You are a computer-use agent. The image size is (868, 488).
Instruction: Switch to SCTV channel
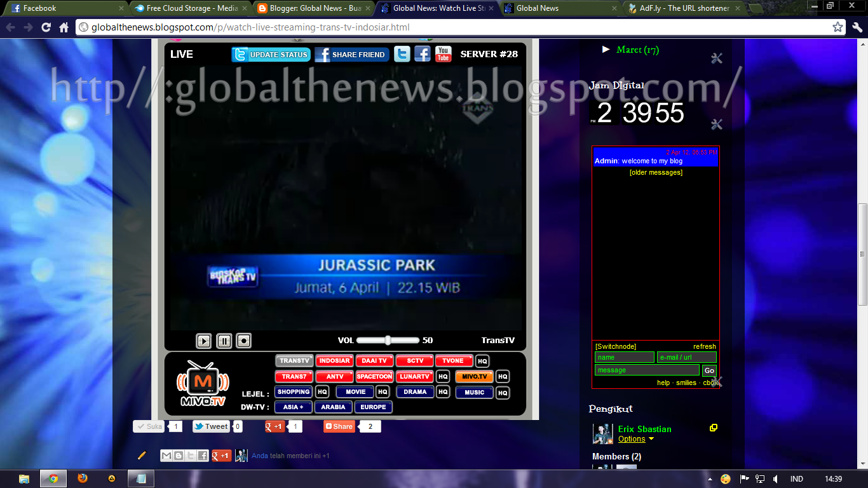coord(415,361)
